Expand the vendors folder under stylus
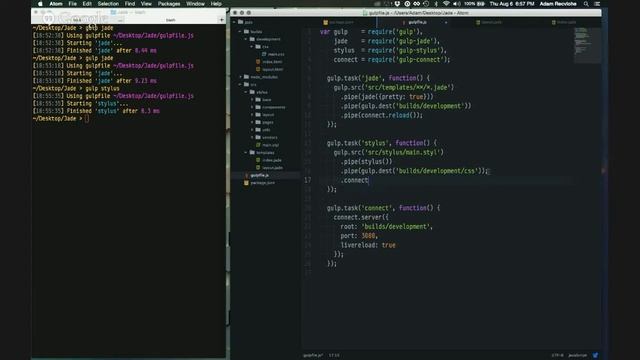Screen dimensions: 640x360 click(252, 137)
